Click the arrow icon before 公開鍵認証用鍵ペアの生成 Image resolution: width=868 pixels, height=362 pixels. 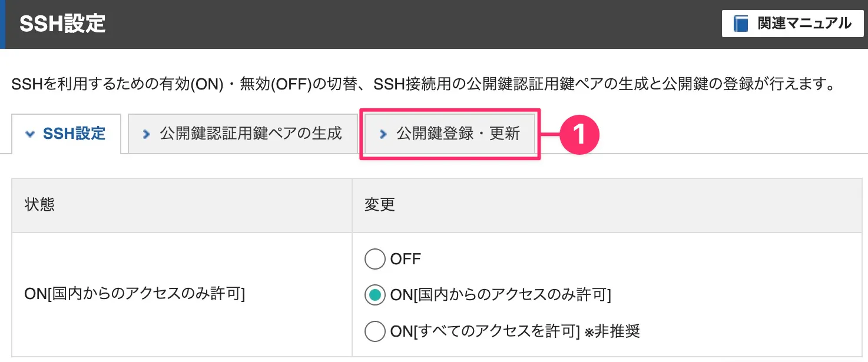click(x=147, y=134)
